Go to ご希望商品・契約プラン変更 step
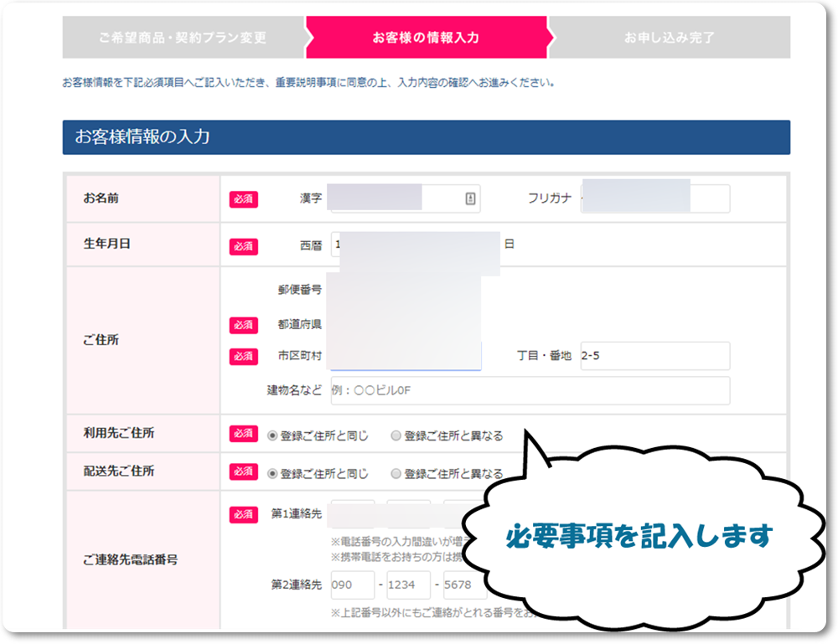Viewport: 838px width, 644px height. pyautogui.click(x=182, y=38)
